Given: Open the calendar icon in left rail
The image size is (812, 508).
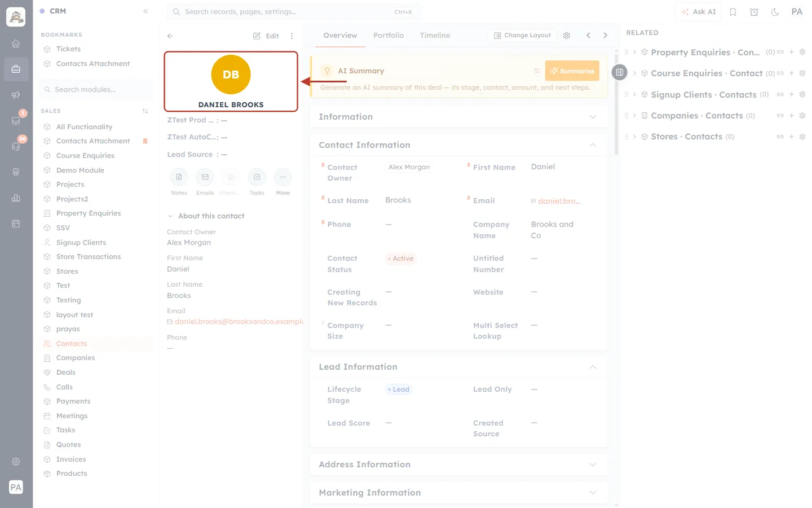Looking at the screenshot, I should pyautogui.click(x=16, y=224).
